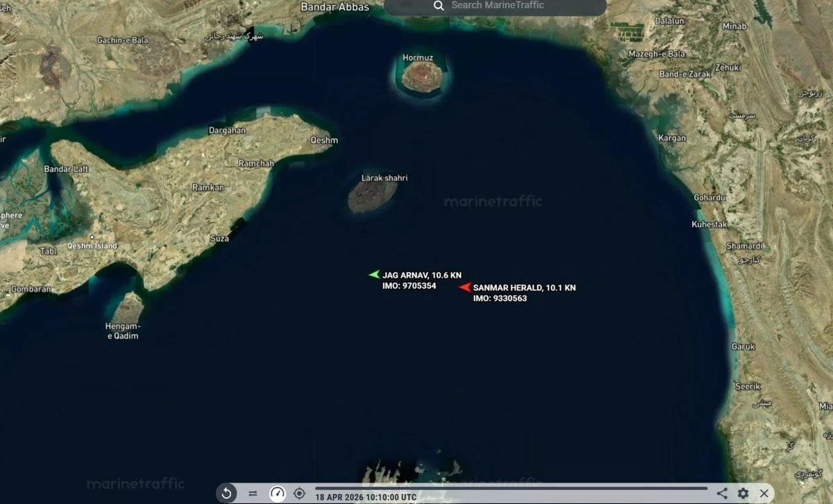Open SANMAR HERALD details via its label

[524, 287]
